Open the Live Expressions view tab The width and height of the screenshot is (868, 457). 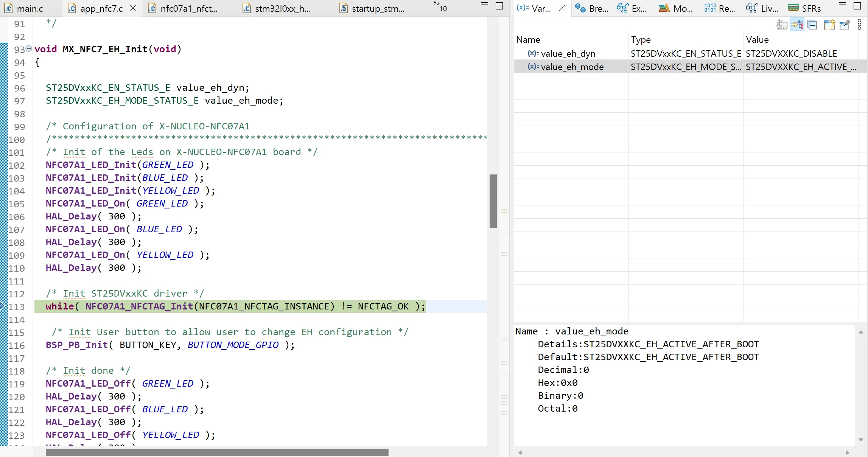tap(762, 8)
